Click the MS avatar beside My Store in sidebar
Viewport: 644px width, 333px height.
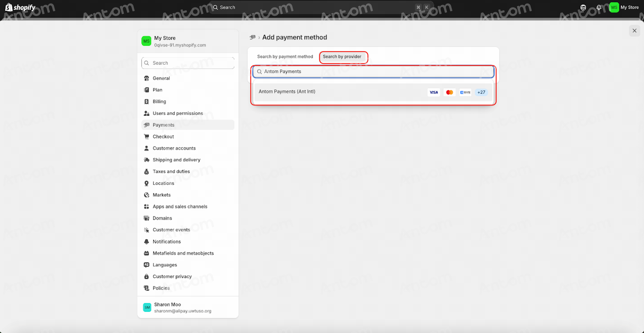click(x=146, y=41)
